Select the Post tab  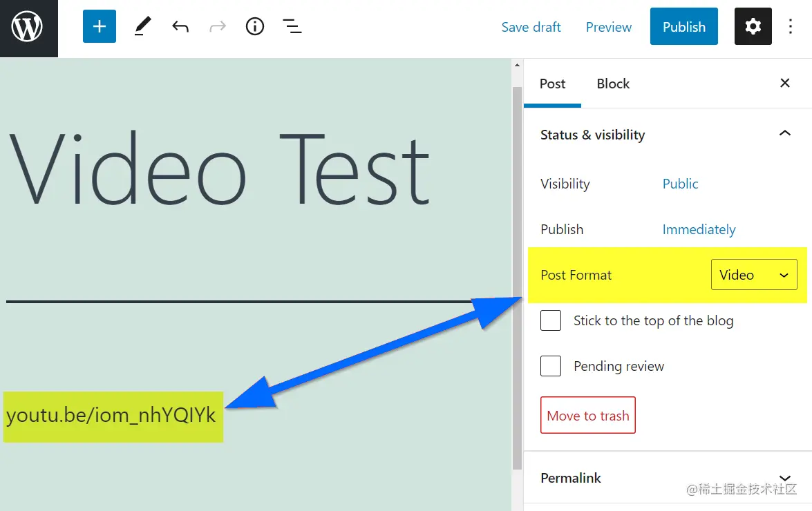pos(552,84)
